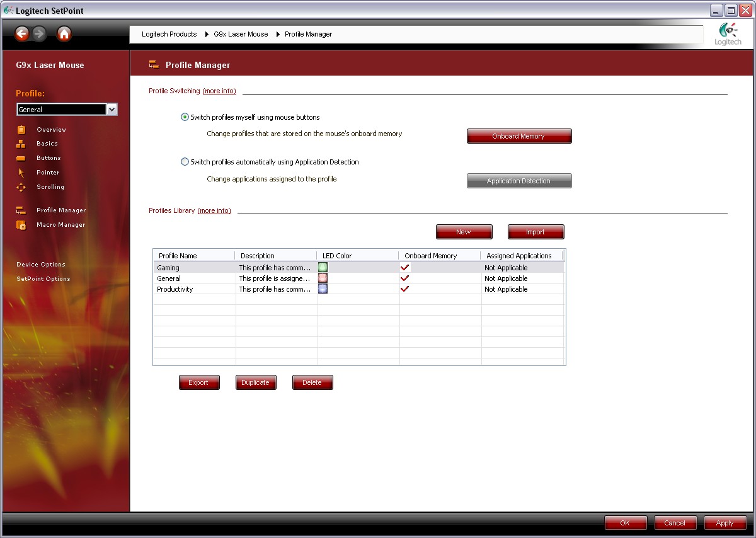Sort by Description column header
Viewport: 756px width, 538px height.
276,256
